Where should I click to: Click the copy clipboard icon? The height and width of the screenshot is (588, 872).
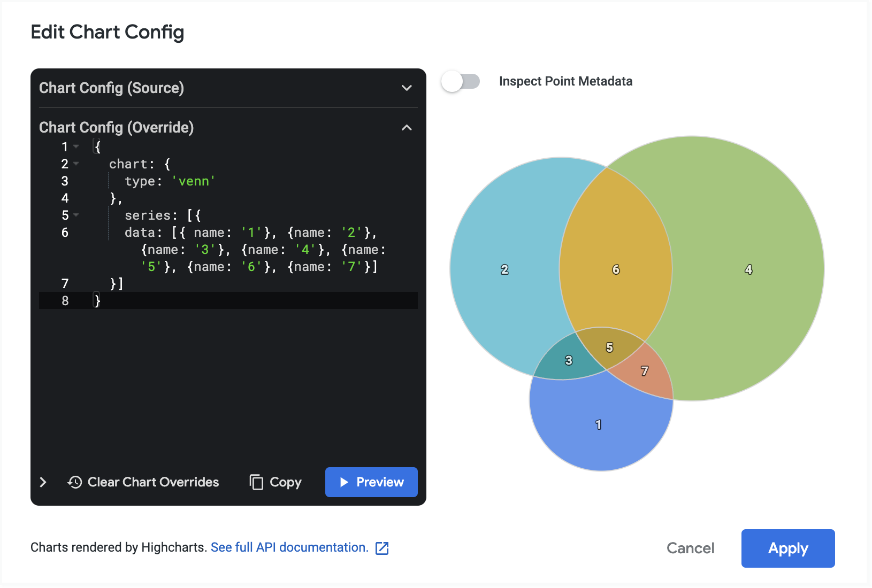coord(256,482)
